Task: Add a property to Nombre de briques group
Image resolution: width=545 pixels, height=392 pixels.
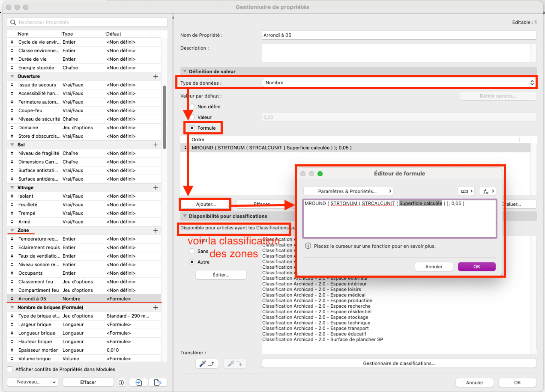Action: point(156,308)
